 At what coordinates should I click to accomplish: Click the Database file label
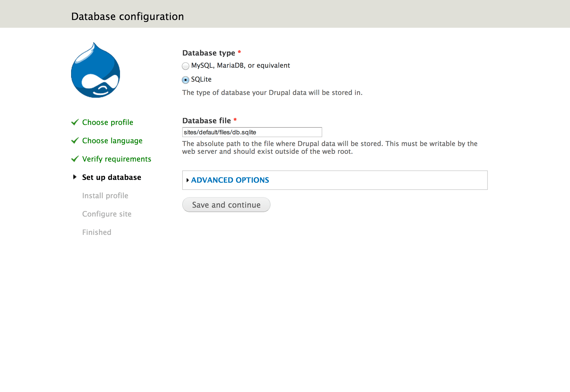(206, 121)
